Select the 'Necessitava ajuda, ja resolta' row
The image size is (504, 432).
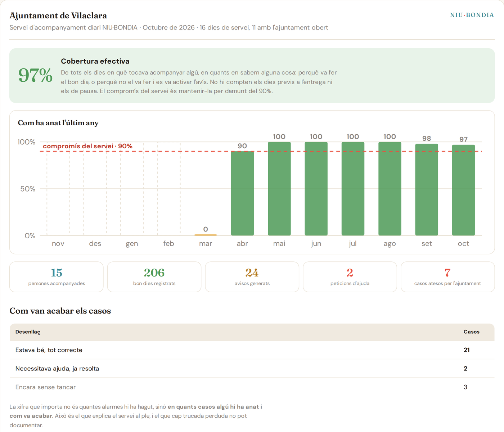coord(252,369)
